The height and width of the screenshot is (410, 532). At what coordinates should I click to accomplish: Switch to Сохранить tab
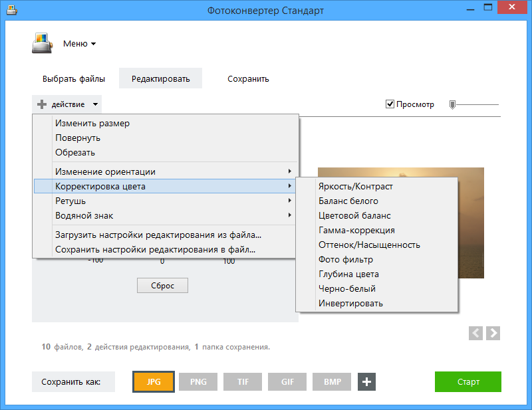(248, 78)
